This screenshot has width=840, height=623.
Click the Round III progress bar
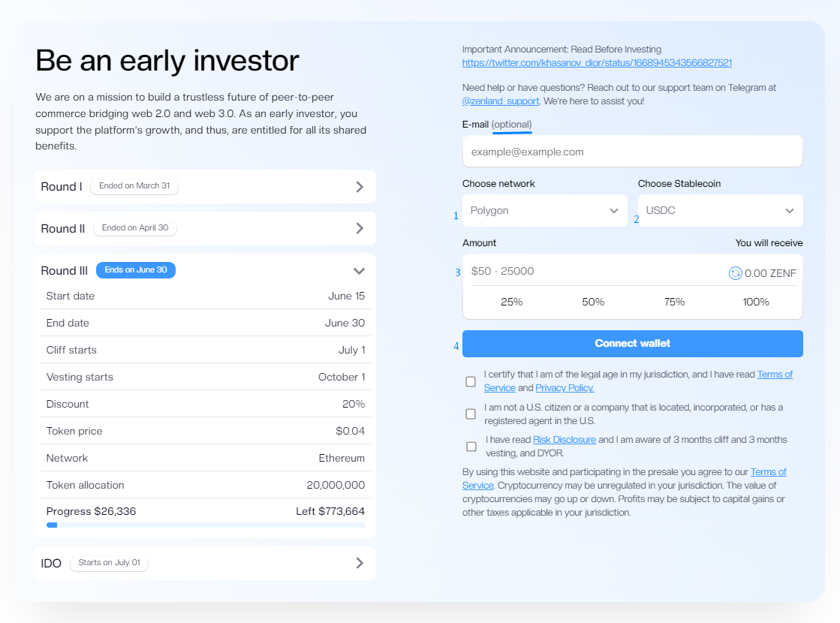coord(205,525)
